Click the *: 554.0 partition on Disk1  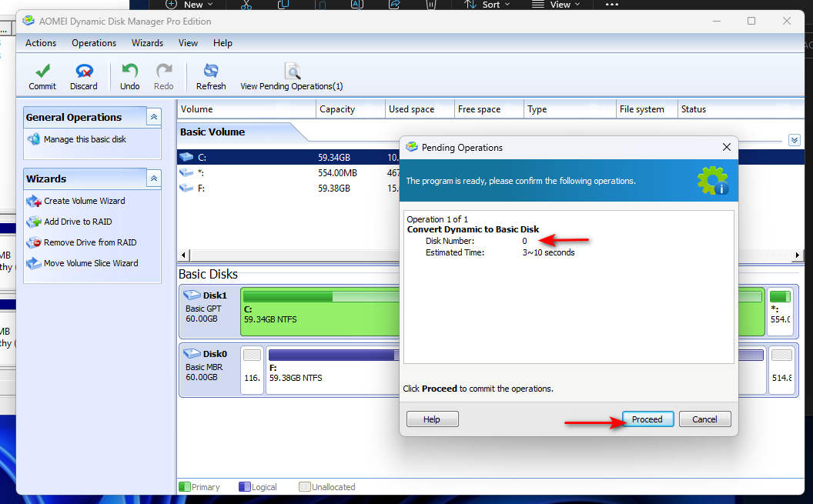click(780, 312)
